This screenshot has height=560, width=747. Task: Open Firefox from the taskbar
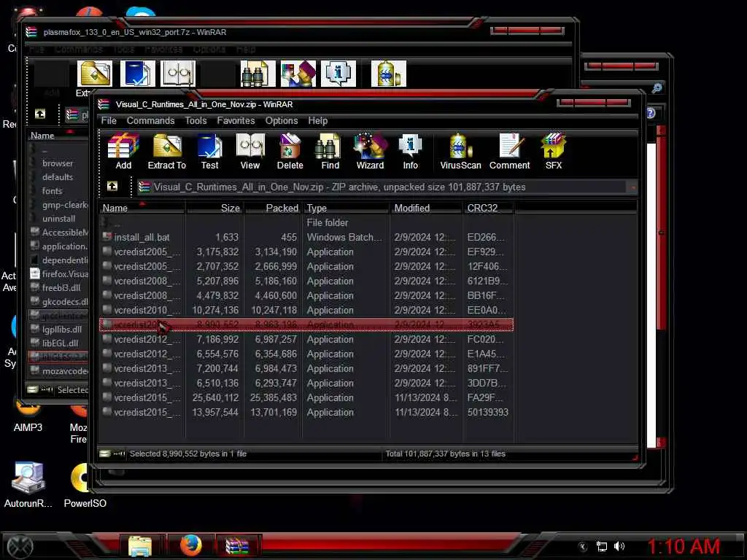click(x=190, y=545)
